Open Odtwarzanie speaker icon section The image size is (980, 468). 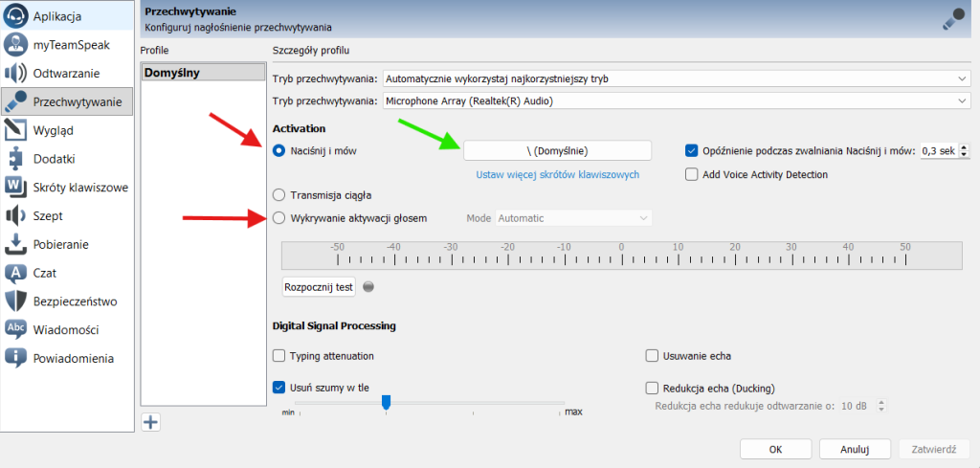tap(15, 73)
